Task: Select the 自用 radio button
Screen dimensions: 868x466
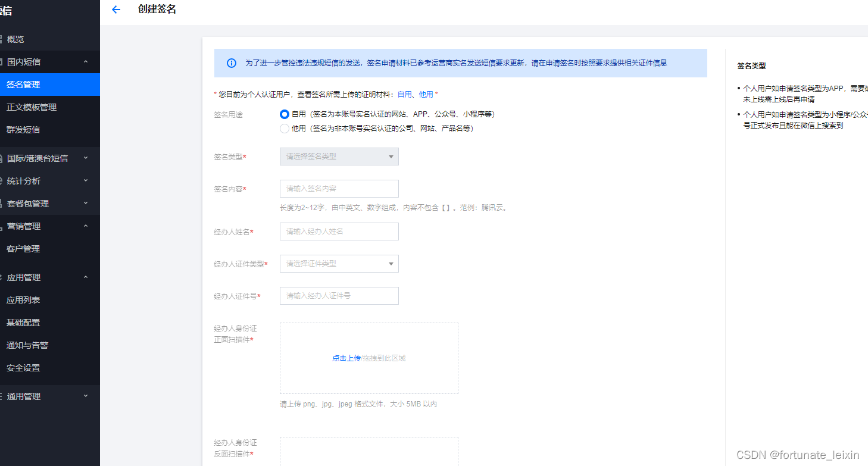Action: pos(285,114)
